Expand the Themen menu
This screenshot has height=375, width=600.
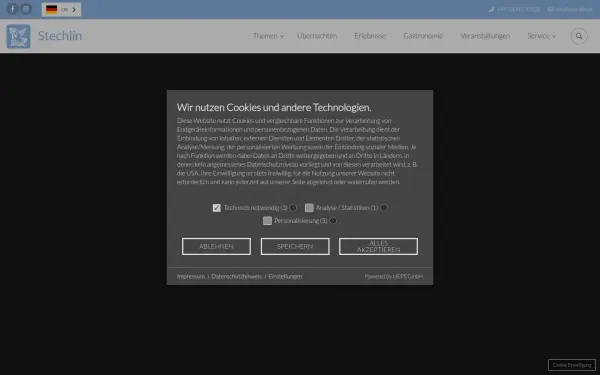(x=268, y=36)
